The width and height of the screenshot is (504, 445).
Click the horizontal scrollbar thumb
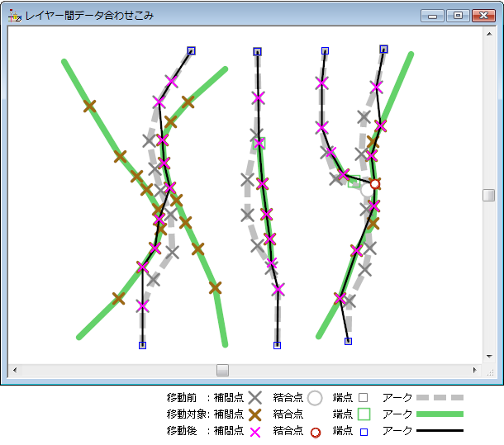click(x=222, y=370)
